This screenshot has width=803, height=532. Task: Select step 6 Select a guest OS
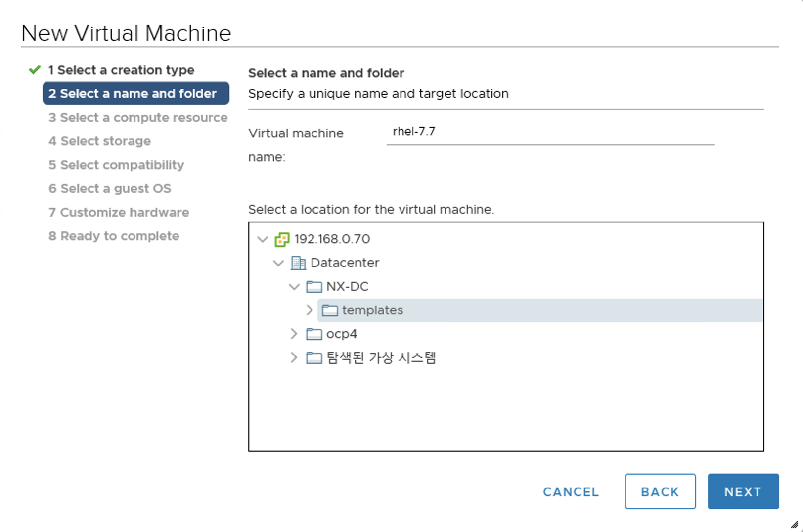pyautogui.click(x=110, y=188)
